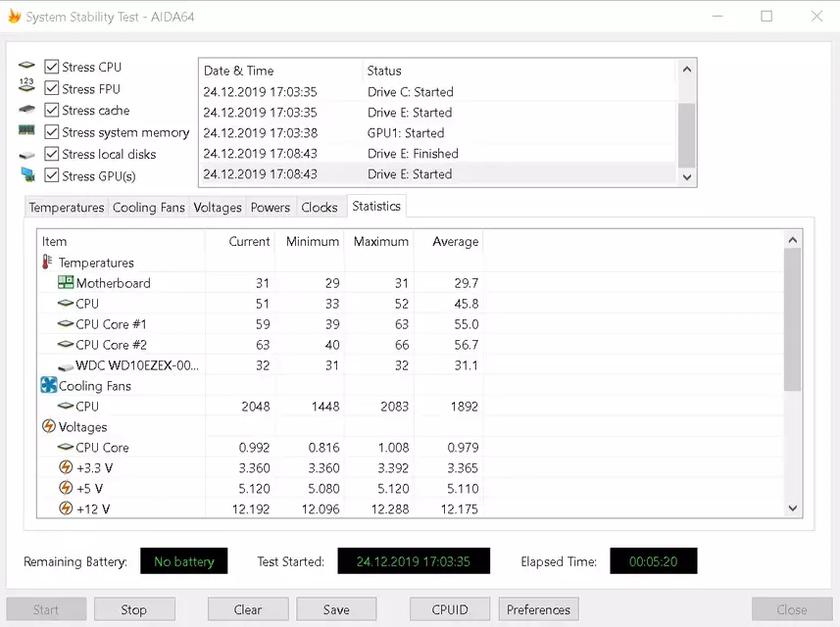Click the chip icon of CPU Core voltage
The width and height of the screenshot is (840, 627).
click(66, 447)
